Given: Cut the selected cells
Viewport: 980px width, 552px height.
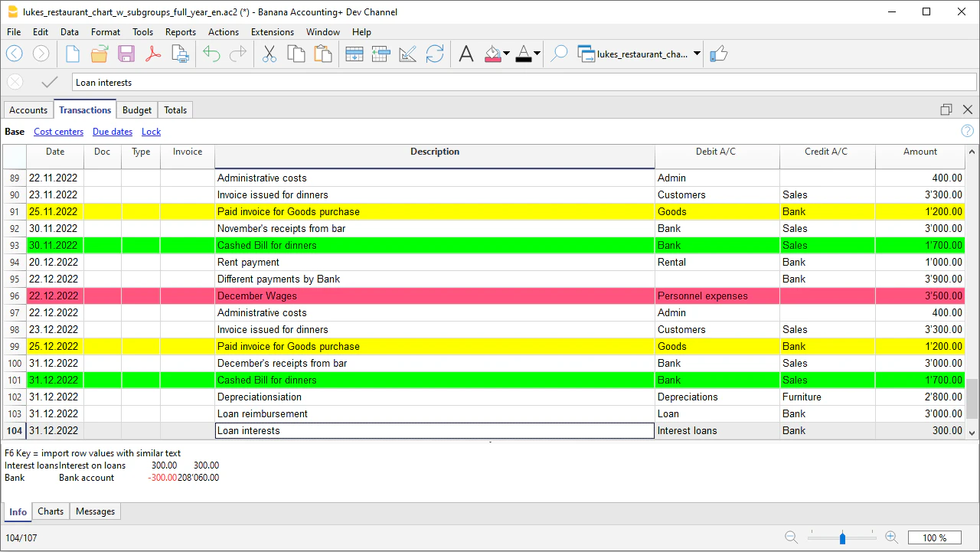Looking at the screenshot, I should (269, 54).
